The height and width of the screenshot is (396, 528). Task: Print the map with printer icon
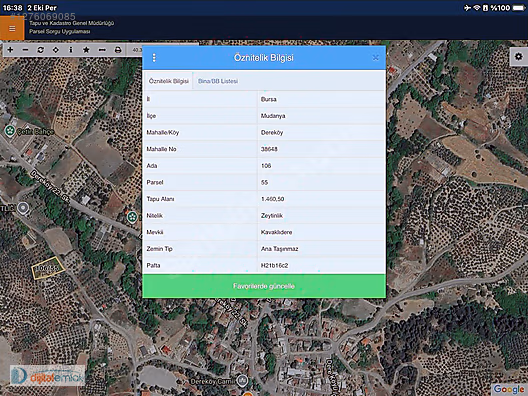(x=118, y=50)
